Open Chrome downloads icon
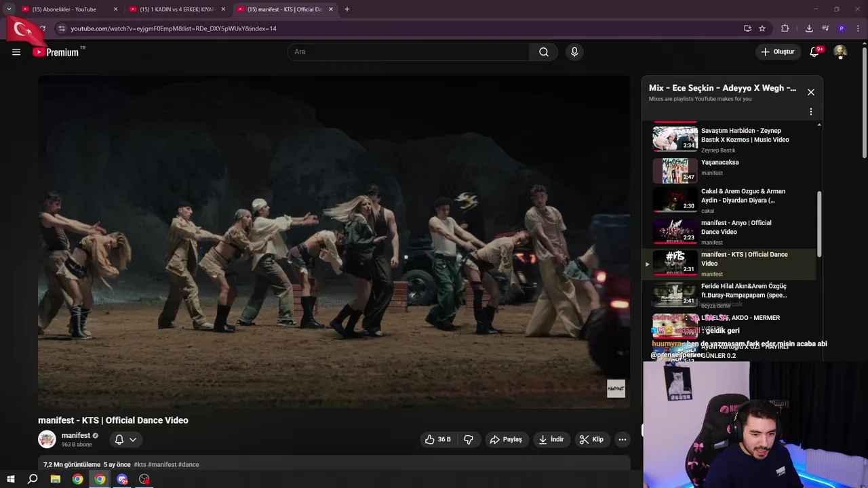 (x=809, y=28)
